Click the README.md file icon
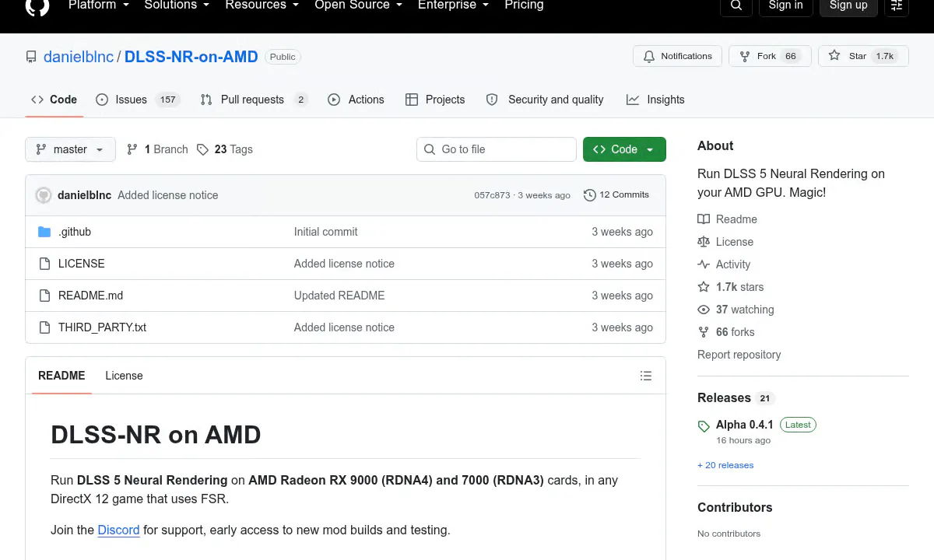934x560 pixels. click(44, 296)
